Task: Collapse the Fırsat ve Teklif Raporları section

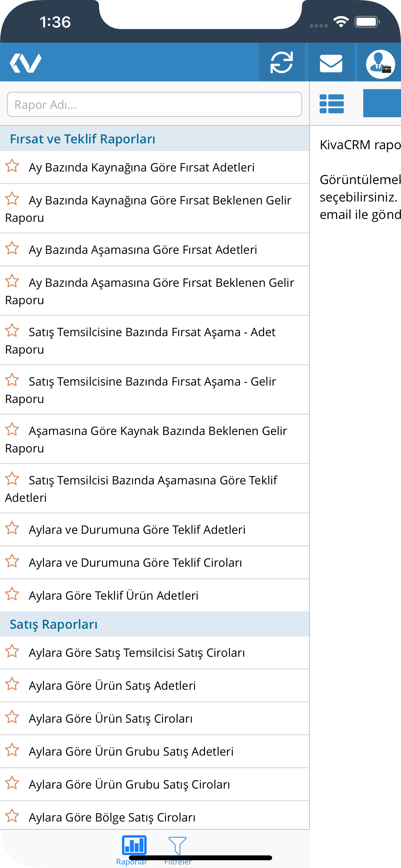Action: click(x=154, y=139)
